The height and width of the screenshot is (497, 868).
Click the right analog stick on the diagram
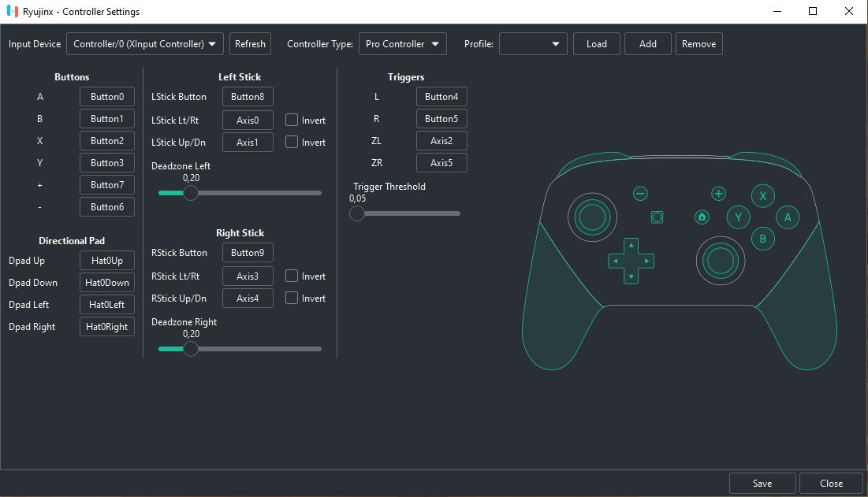(x=720, y=260)
